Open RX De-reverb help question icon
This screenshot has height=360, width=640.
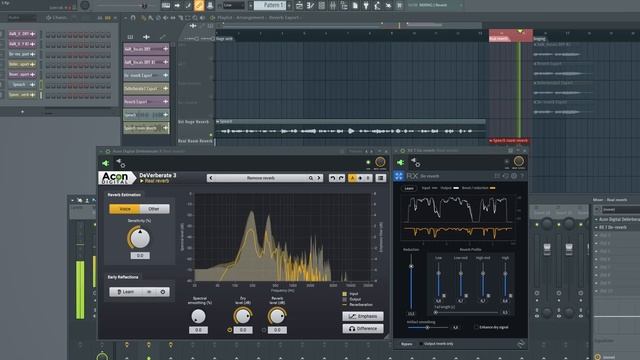(522, 176)
